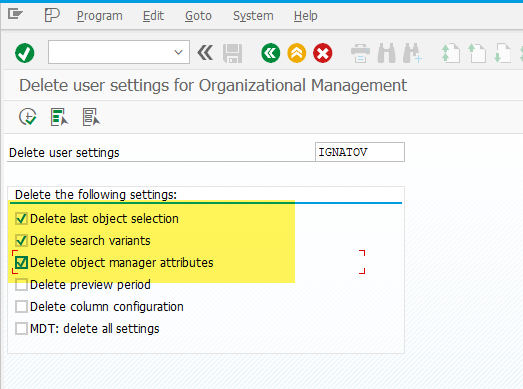Screen dimensions: 523x389
Task: Open the Program menu
Action: tap(99, 16)
